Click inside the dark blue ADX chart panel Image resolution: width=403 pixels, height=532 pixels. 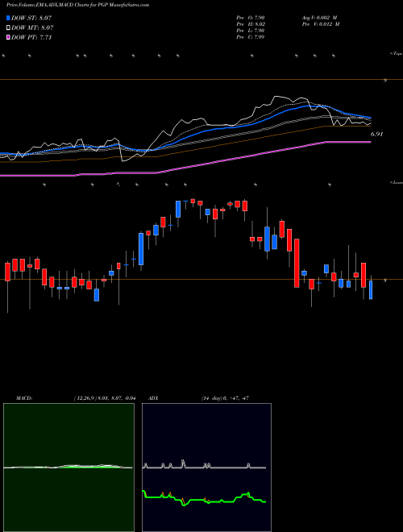206,468
